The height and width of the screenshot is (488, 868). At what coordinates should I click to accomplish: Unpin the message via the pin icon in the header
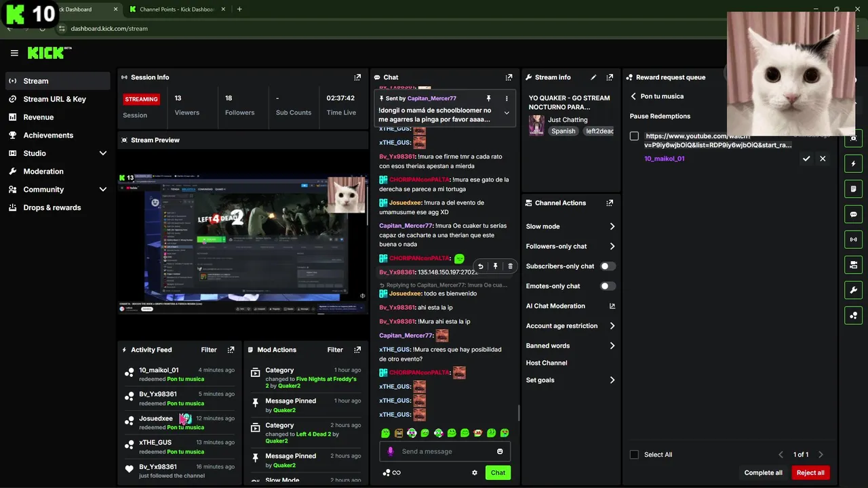(x=488, y=98)
